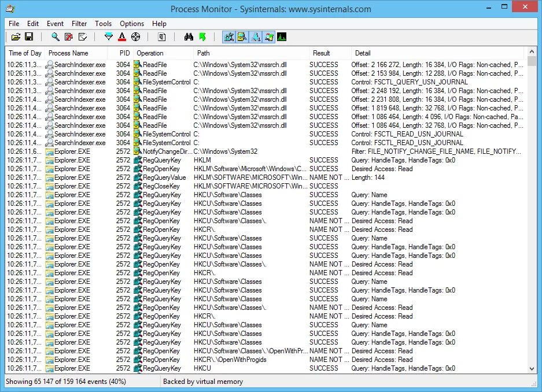Click the Process Monitor title bar icon

pyautogui.click(x=10, y=8)
